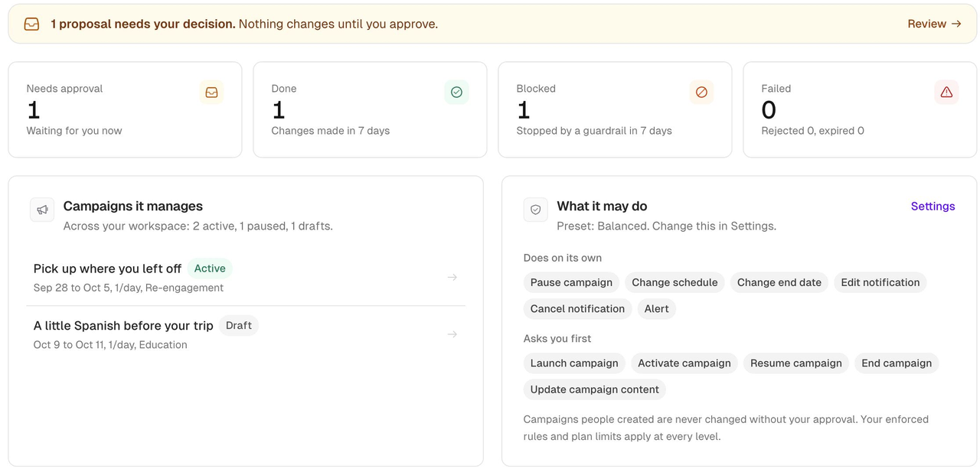Open the Failed stats card
This screenshot has width=980, height=472.
coord(860,109)
